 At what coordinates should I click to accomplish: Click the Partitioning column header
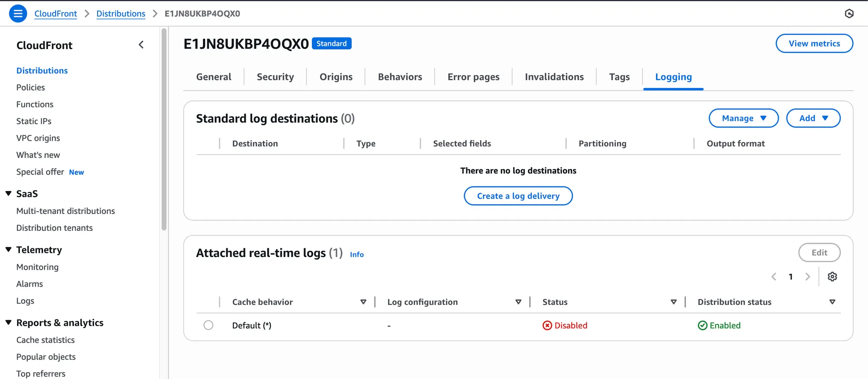[x=602, y=144]
